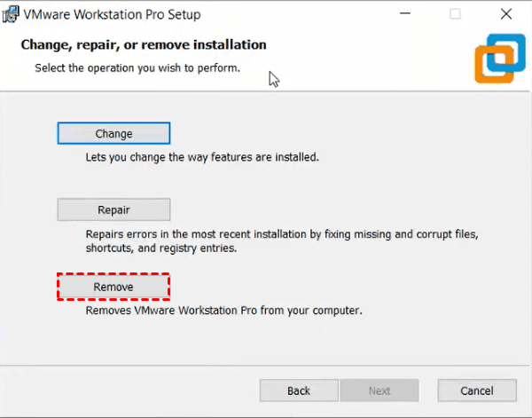The image size is (532, 418).
Task: Click the 'Repairs errors in the most recent' description
Action: tap(282, 234)
